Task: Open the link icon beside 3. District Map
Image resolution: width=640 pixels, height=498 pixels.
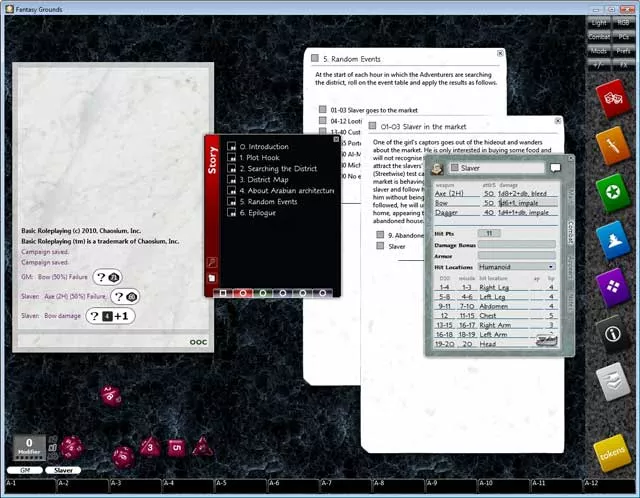Action: 231,179
